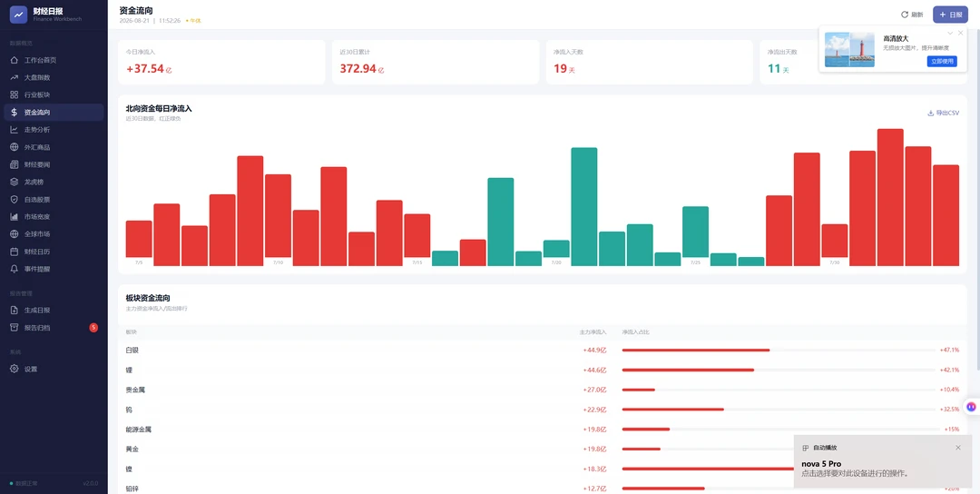The height and width of the screenshot is (494, 980).
Task: Open 行业板块 grid icon entry
Action: tap(14, 95)
